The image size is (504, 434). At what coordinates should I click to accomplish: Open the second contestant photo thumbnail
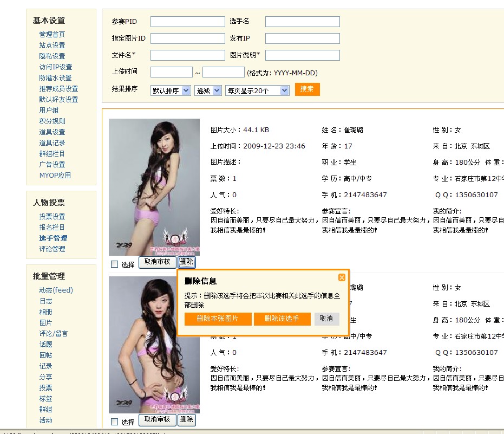[154, 345]
